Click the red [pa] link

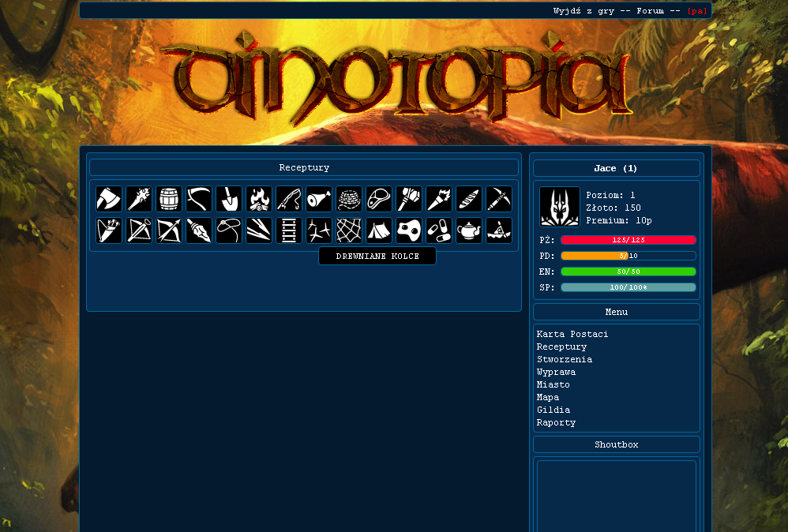click(x=696, y=10)
